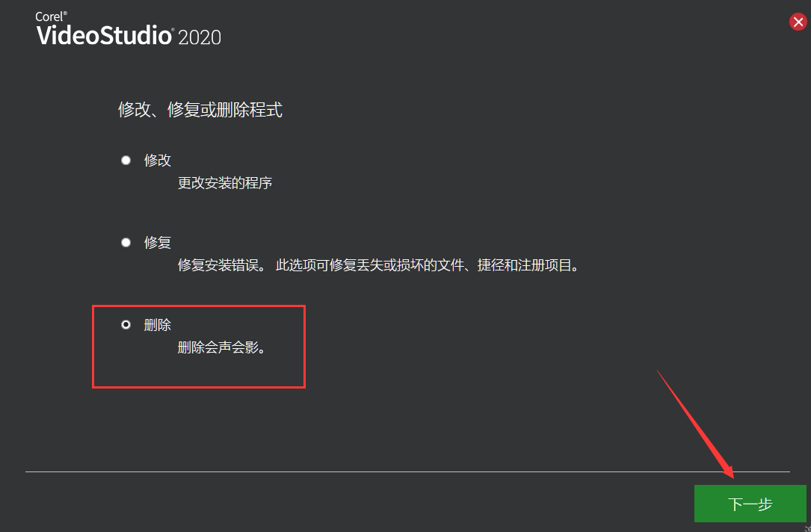Image resolution: width=811 pixels, height=532 pixels.
Task: Click the horizontal divider line above footer
Action: (407, 471)
